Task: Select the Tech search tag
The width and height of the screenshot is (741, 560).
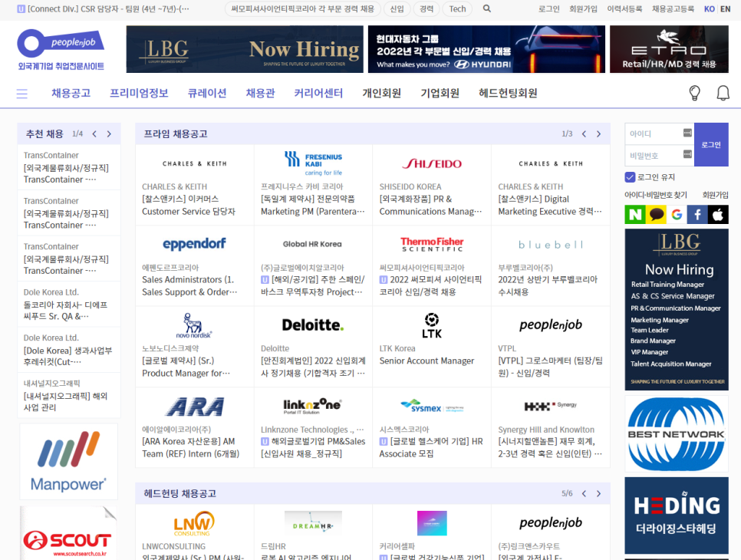Action: click(457, 9)
